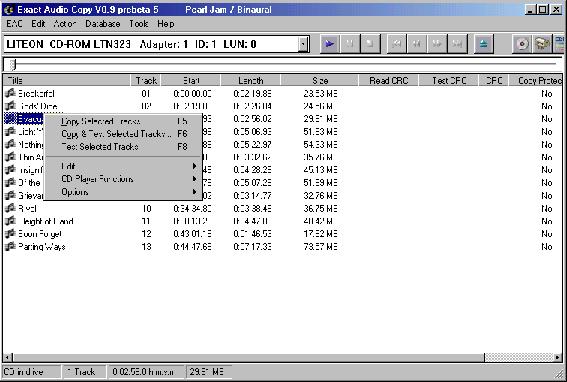Screen dimensions: 567x382
Task: Click the horizontal scrollbar left arrow
Action: pyautogui.click(x=8, y=357)
